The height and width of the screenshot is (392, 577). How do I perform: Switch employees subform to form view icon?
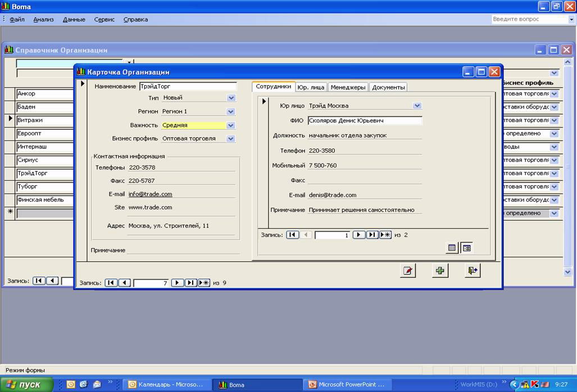point(467,248)
